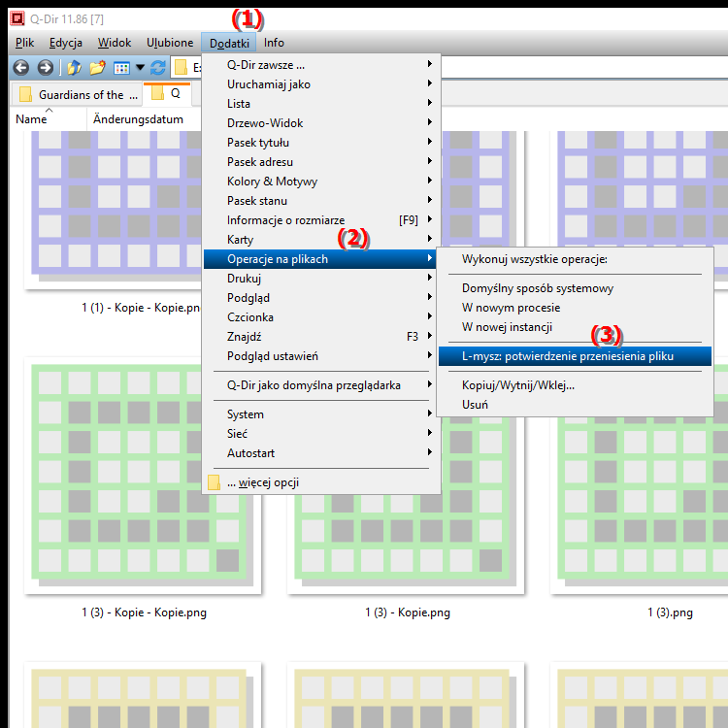Open the Plik menu

pyautogui.click(x=24, y=43)
